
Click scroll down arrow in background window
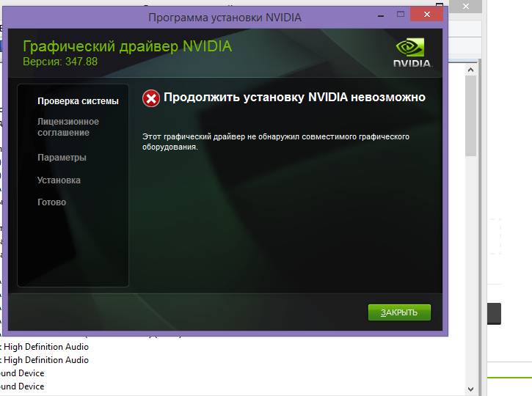click(470, 389)
